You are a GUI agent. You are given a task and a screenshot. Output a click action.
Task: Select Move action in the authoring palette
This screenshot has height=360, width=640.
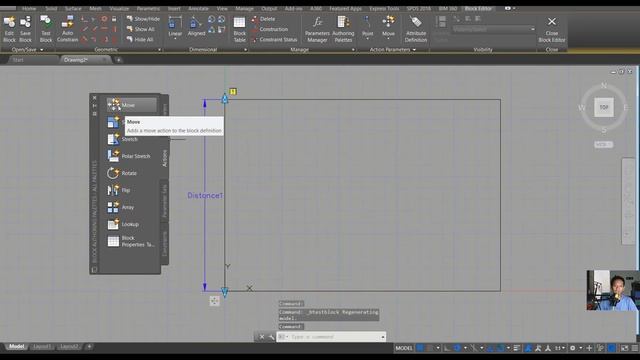pyautogui.click(x=131, y=105)
